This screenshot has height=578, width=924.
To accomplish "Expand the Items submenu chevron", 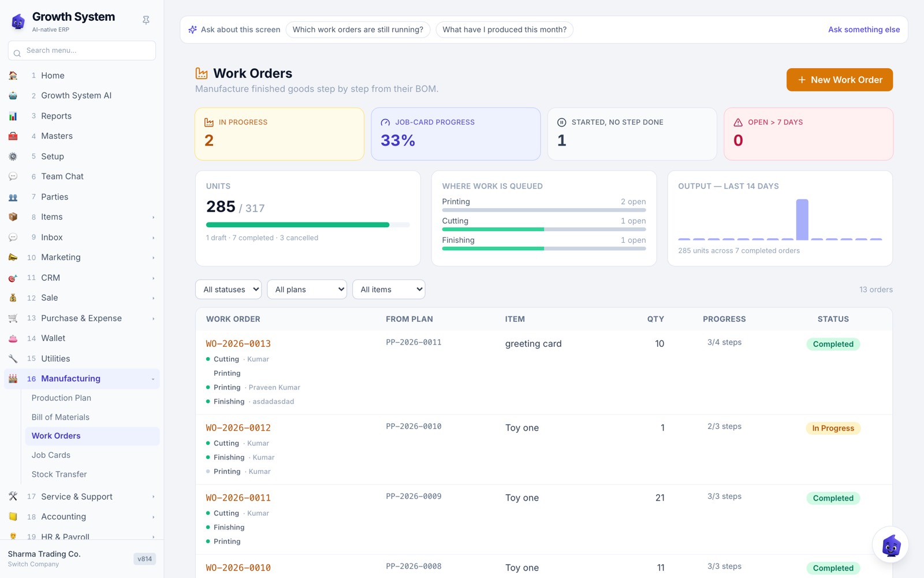I will coord(154,217).
